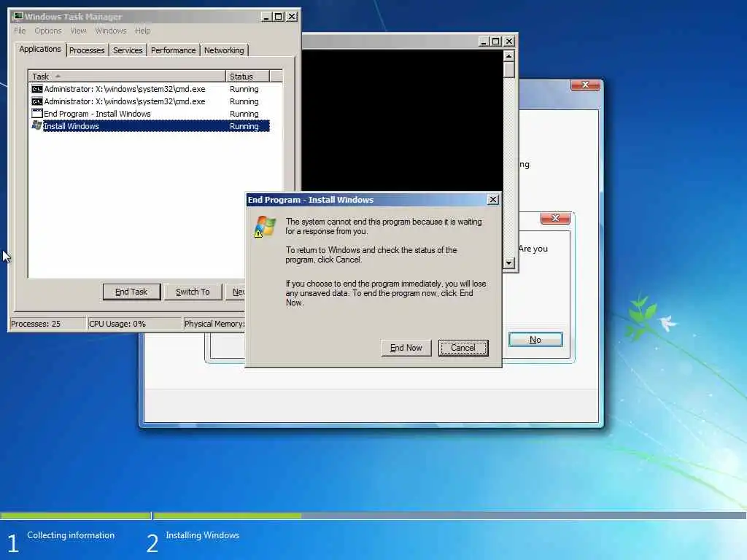Click command prompt scrollbar up arrow
747x560 pixels.
(x=508, y=56)
